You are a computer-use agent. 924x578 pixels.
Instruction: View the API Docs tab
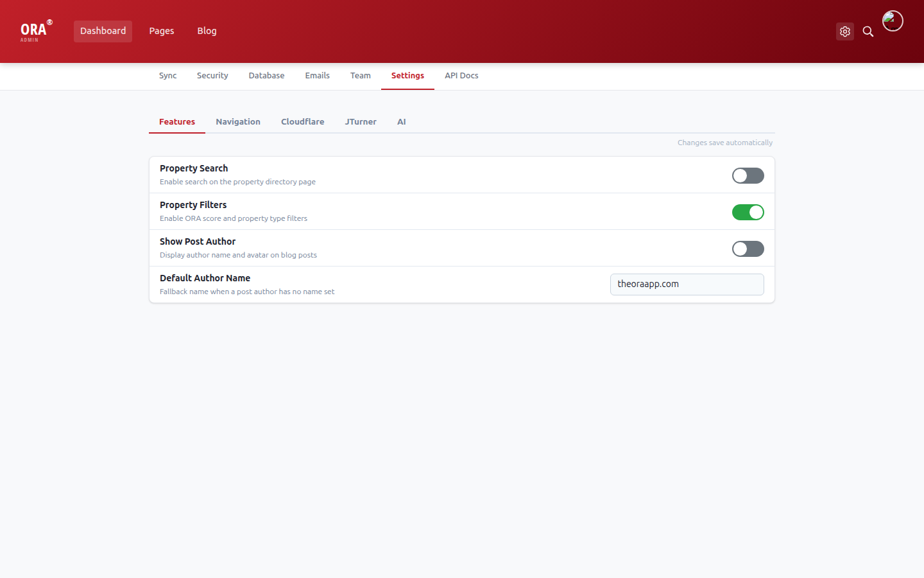461,76
